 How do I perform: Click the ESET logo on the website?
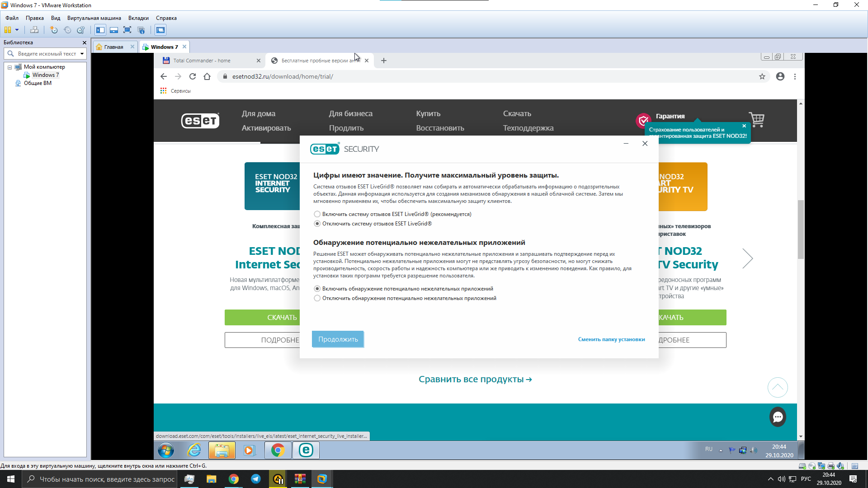[200, 121]
